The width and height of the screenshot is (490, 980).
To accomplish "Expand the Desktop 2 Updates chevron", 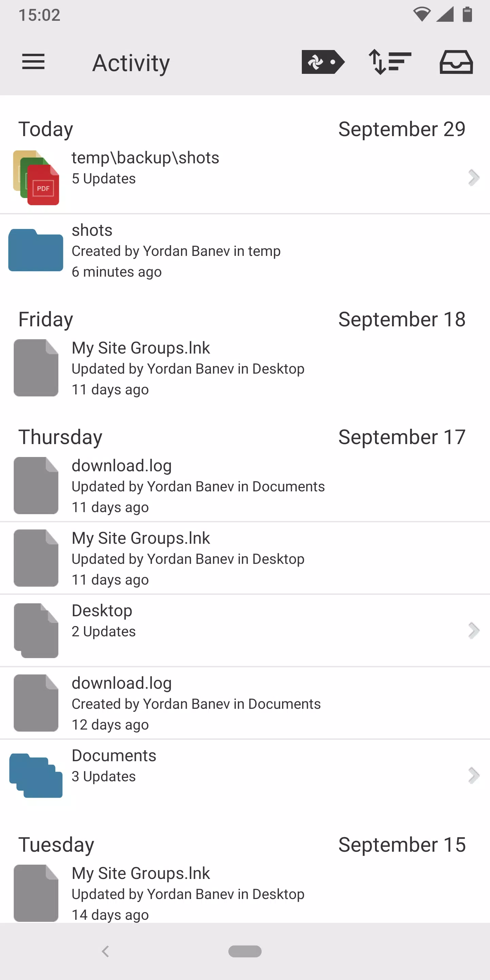I will pos(473,631).
